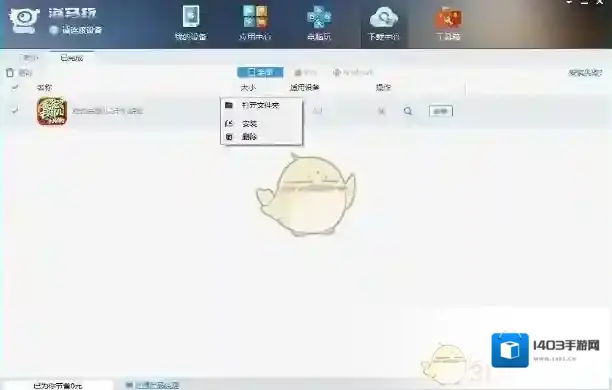
Task: Select the blue 全部 filter button
Action: [260, 72]
